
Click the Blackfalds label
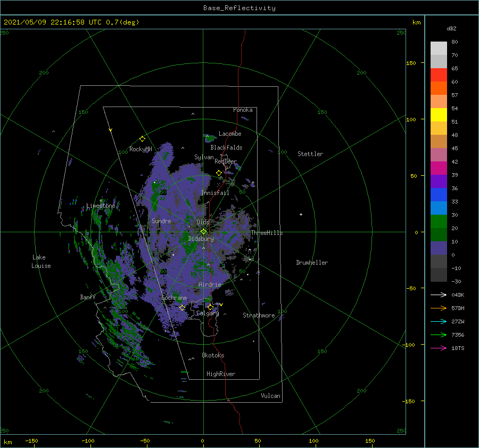coord(226,148)
